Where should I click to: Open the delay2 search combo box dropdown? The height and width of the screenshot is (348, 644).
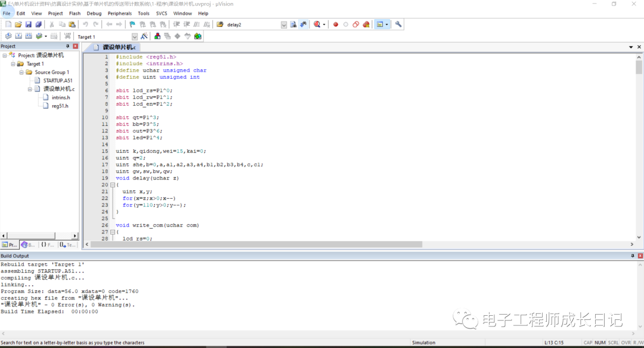[283, 24]
